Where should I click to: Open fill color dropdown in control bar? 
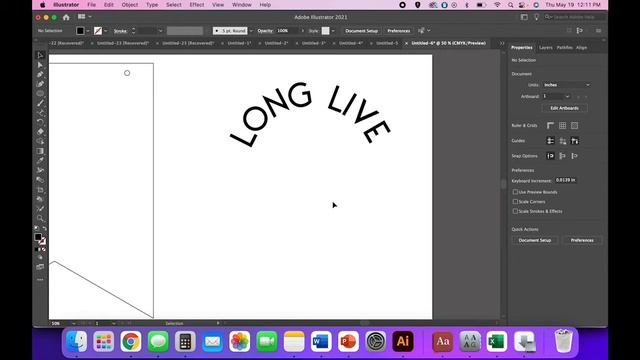click(x=88, y=31)
